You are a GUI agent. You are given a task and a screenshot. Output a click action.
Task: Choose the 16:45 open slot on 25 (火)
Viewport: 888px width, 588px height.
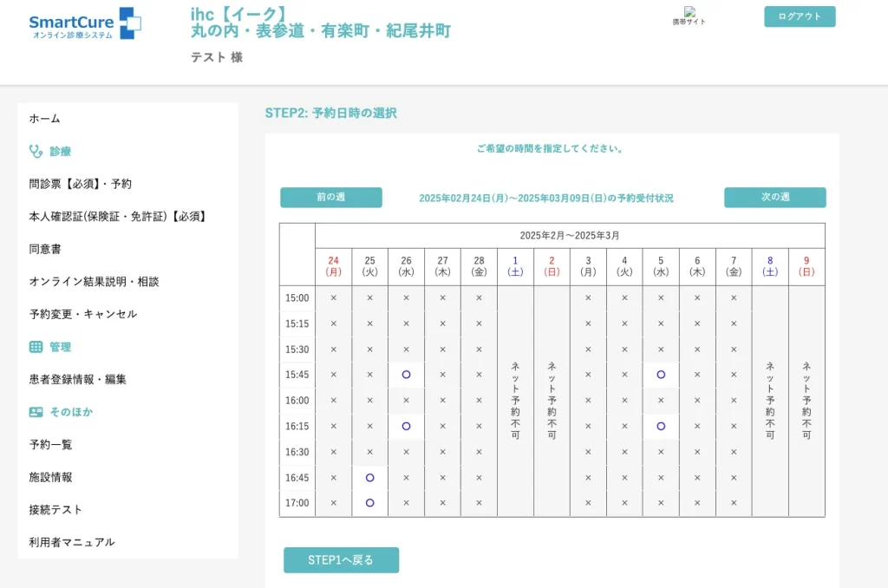(369, 477)
